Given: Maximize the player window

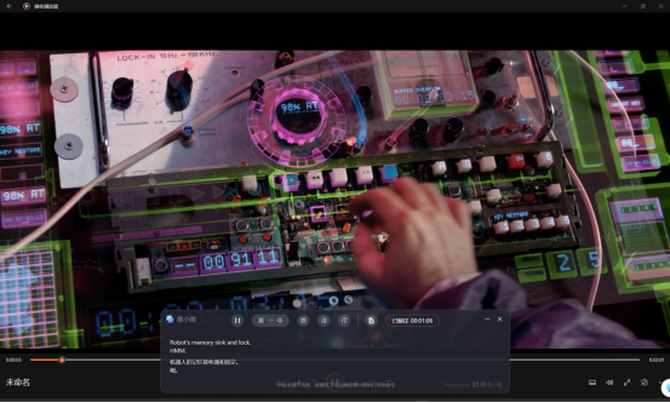Looking at the screenshot, I should point(643,6).
